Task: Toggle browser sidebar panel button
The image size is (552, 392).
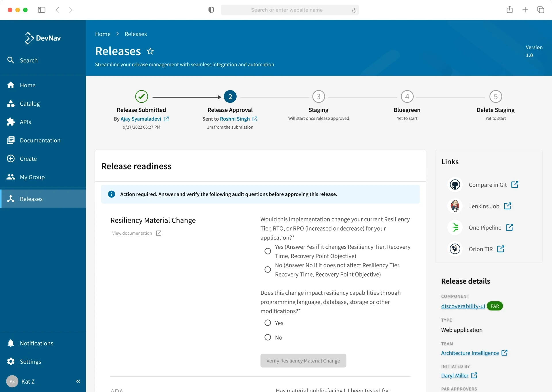Action: click(42, 10)
